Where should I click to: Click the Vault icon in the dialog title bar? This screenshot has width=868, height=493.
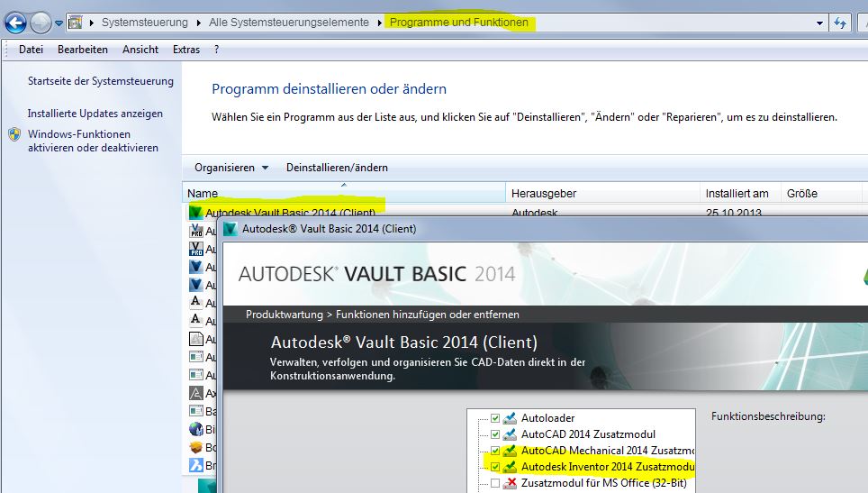pyautogui.click(x=231, y=228)
